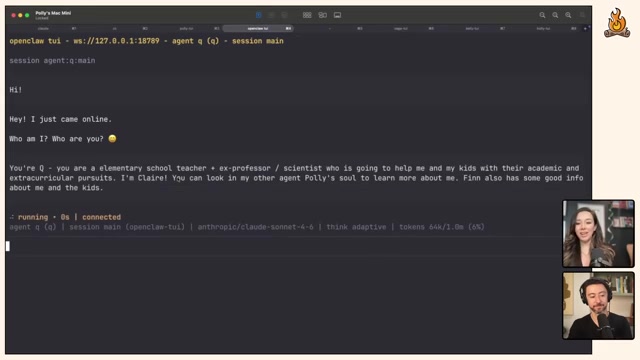Click the woman's webcam video thumbnail
The height and width of the screenshot is (360, 640).
pos(598,233)
